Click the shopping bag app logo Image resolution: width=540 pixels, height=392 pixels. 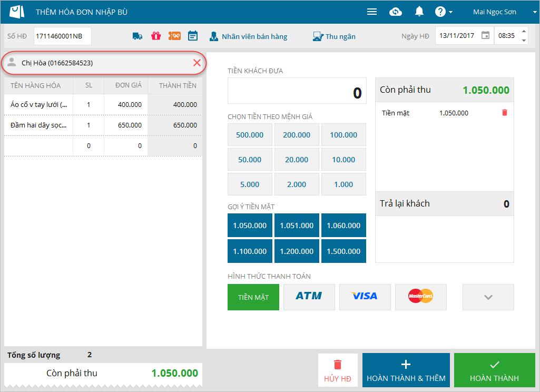(17, 12)
